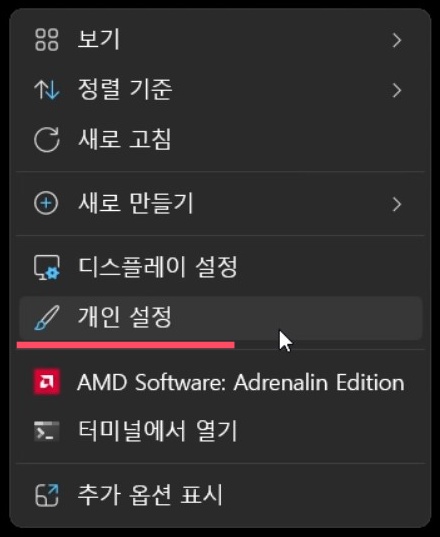
Task: Show more options via 추가 옵션 표시
Action: click(x=220, y=495)
